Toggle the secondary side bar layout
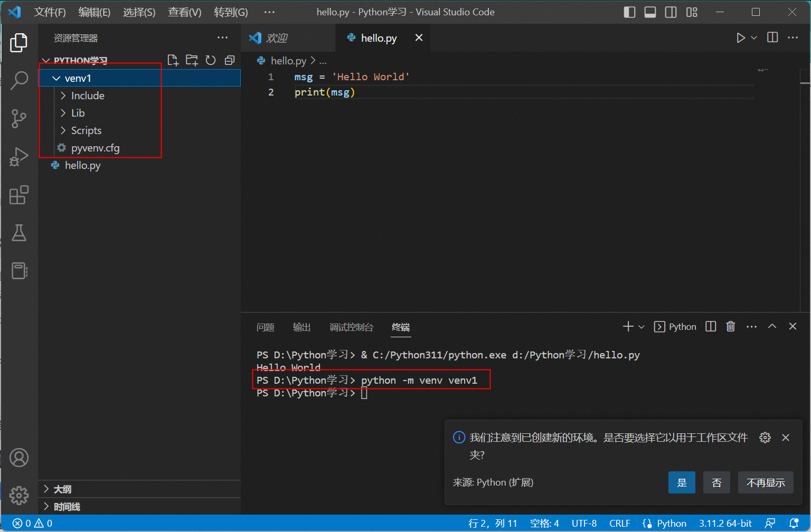Viewport: 811px width, 532px height. (x=671, y=12)
